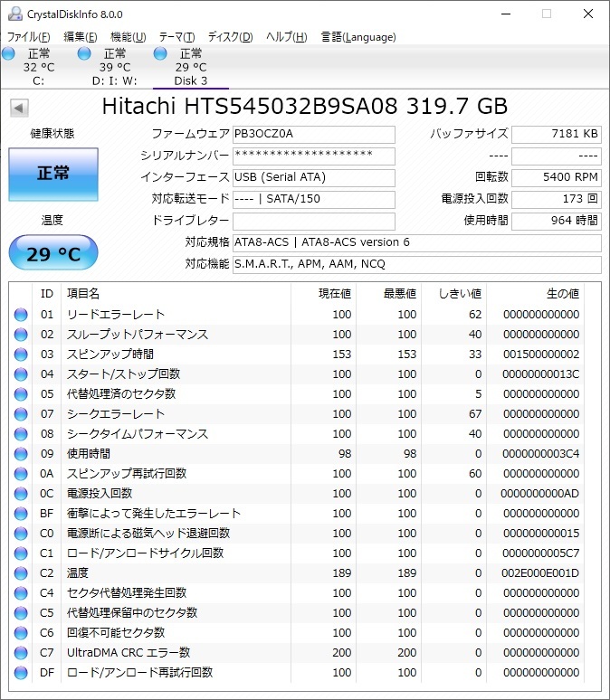Click the しきい値 column header
This screenshot has height=700, width=610.
coord(454,294)
